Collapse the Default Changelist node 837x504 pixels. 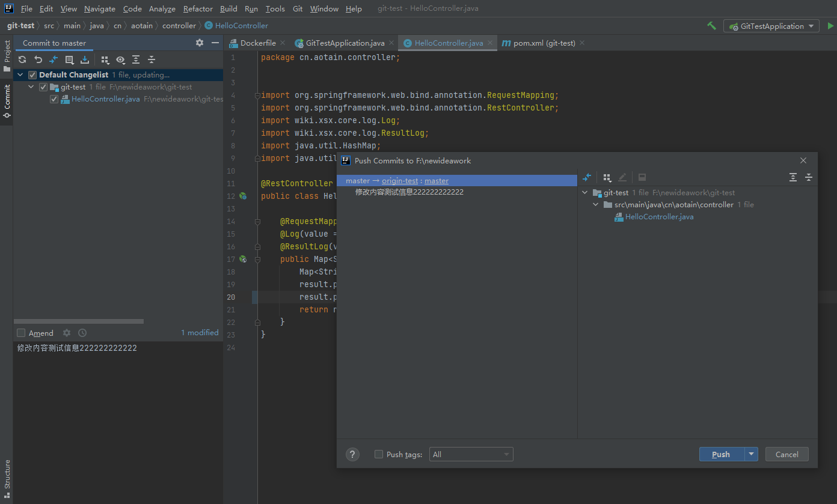click(x=20, y=75)
